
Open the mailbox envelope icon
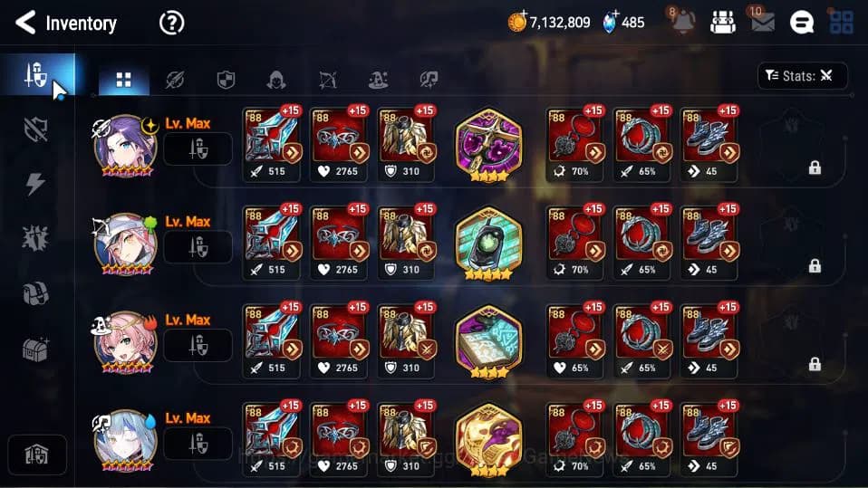click(762, 22)
